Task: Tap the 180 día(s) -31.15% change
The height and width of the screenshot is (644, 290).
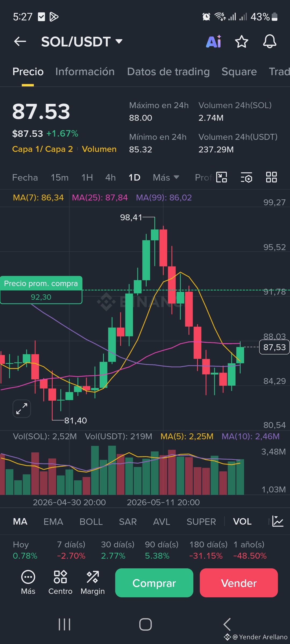Action: (208, 550)
